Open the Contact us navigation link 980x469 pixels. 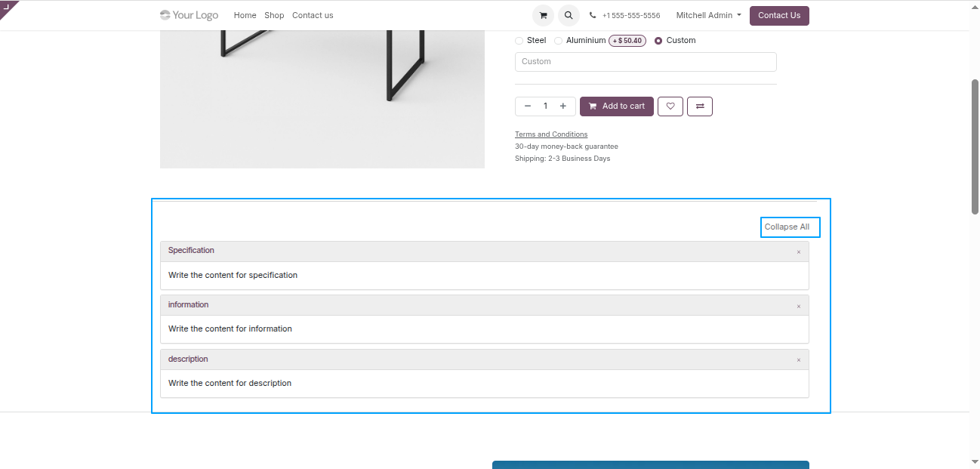click(x=312, y=14)
